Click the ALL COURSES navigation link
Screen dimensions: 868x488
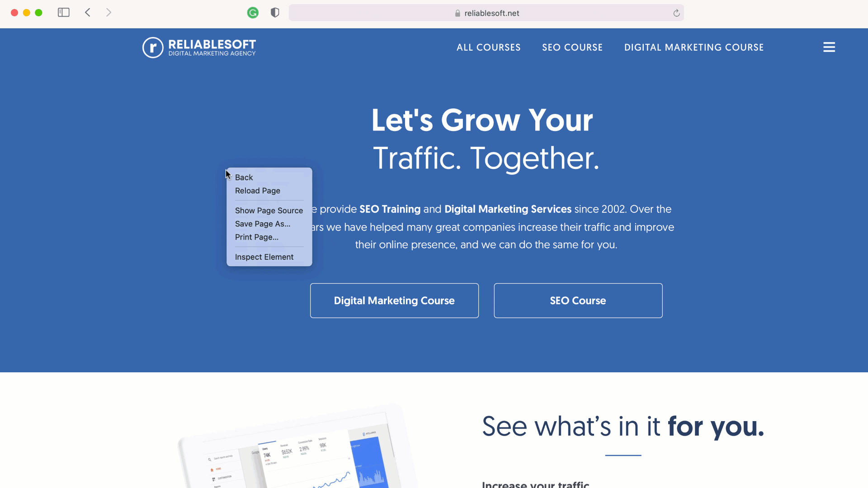coord(489,47)
